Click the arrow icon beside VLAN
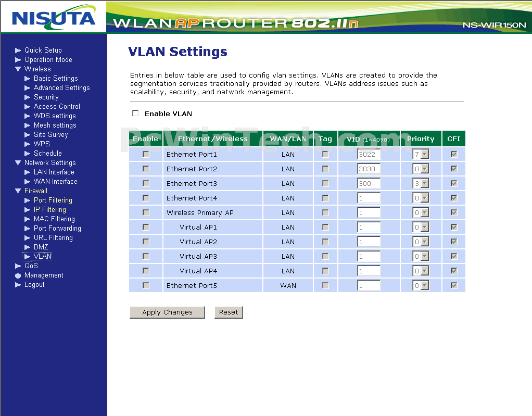Viewport: 532px width, 416px height. 28,257
